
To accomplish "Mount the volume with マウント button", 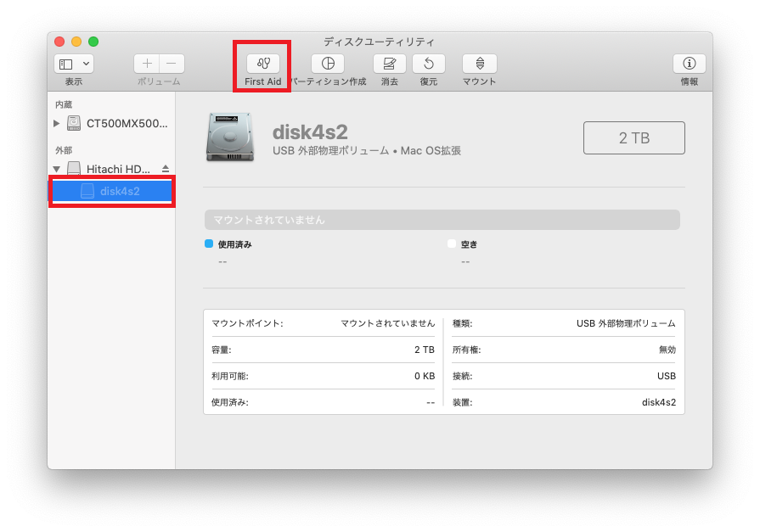I will [480, 64].
